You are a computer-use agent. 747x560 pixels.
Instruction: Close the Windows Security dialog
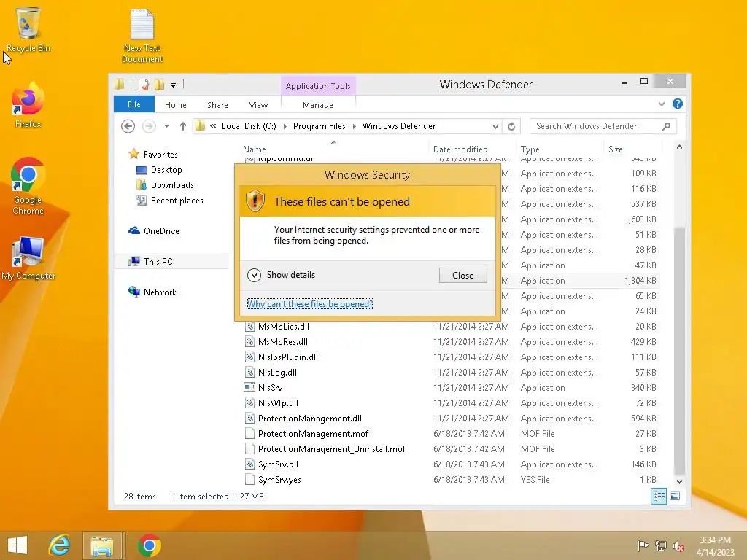click(462, 275)
